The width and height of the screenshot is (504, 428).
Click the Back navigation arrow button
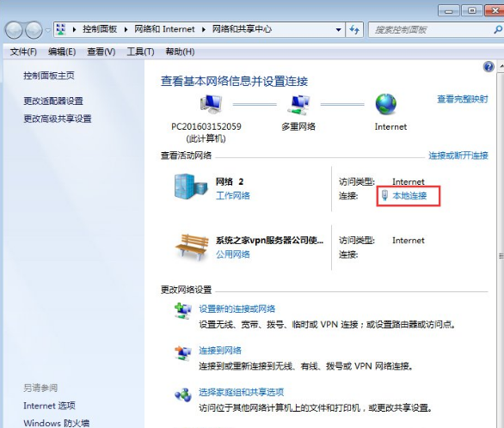pyautogui.click(x=14, y=30)
